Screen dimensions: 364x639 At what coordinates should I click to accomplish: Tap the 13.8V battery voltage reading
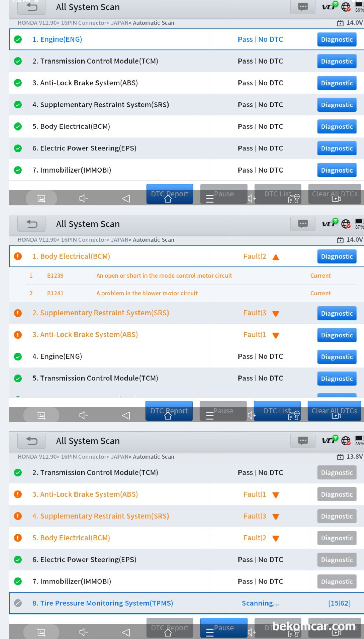[355, 457]
